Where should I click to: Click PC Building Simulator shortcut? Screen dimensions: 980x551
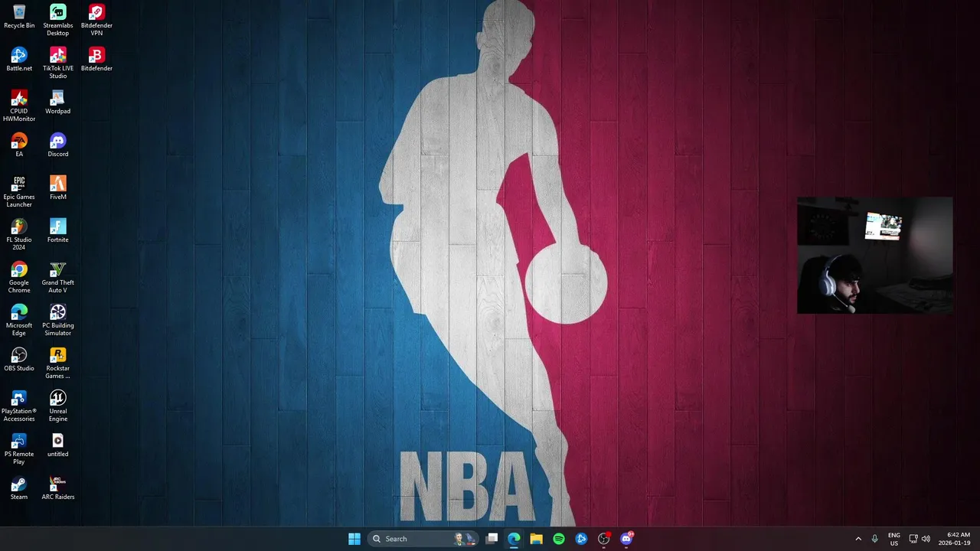tap(57, 321)
